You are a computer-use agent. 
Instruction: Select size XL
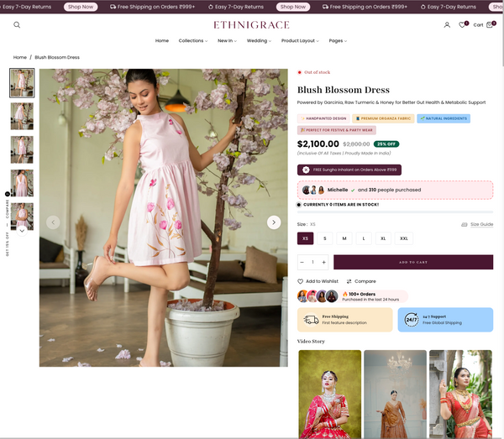click(383, 238)
